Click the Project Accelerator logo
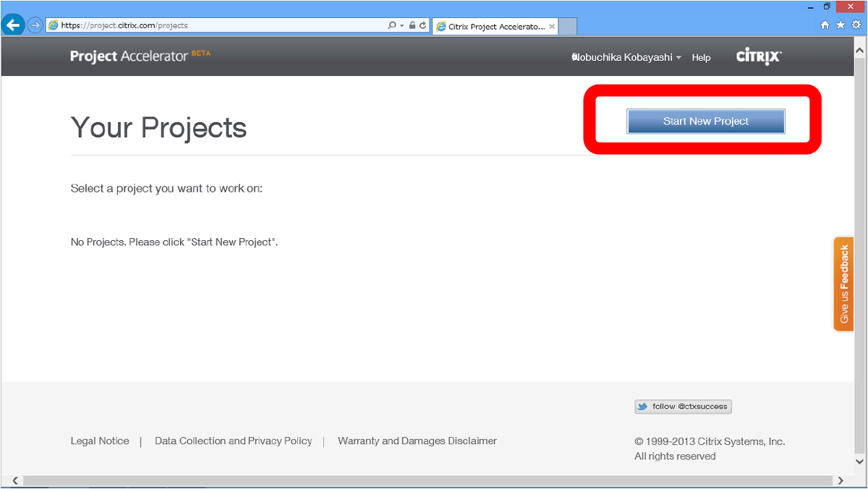The height and width of the screenshot is (489, 868). pyautogui.click(x=140, y=56)
